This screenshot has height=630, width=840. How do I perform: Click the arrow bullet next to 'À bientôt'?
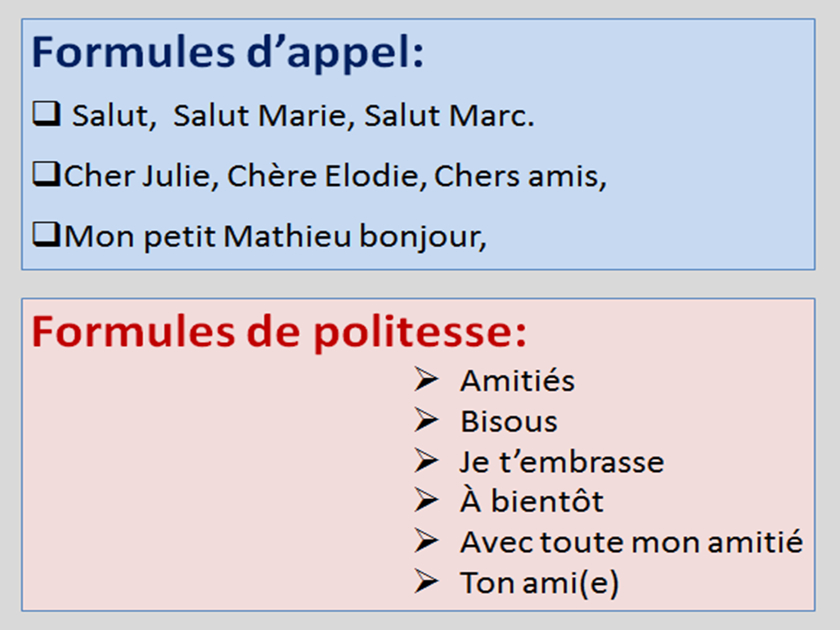coord(426,501)
